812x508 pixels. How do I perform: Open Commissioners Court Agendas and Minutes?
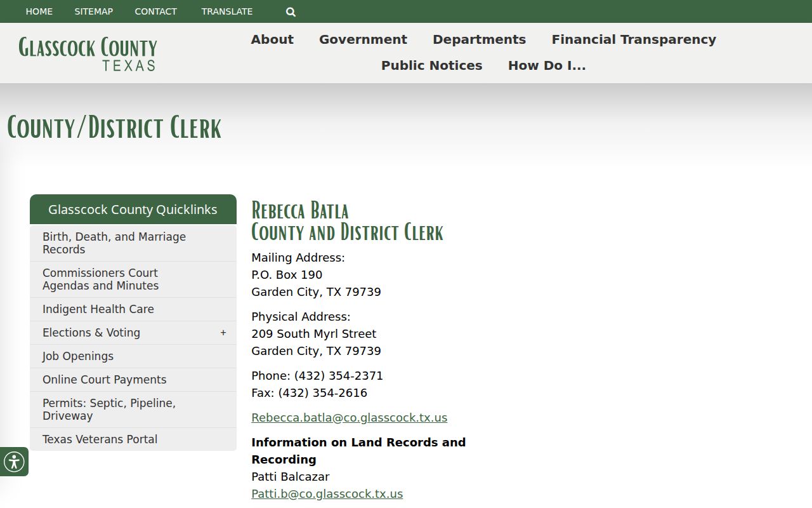click(133, 279)
